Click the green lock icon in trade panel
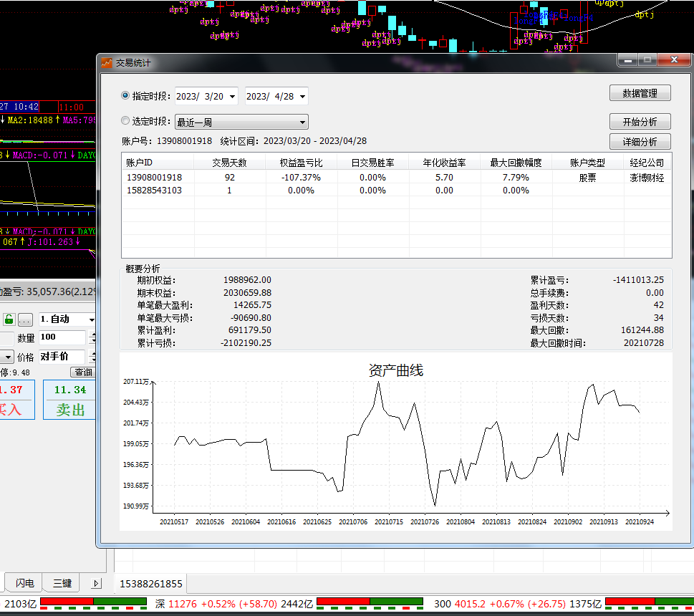 tap(9, 319)
